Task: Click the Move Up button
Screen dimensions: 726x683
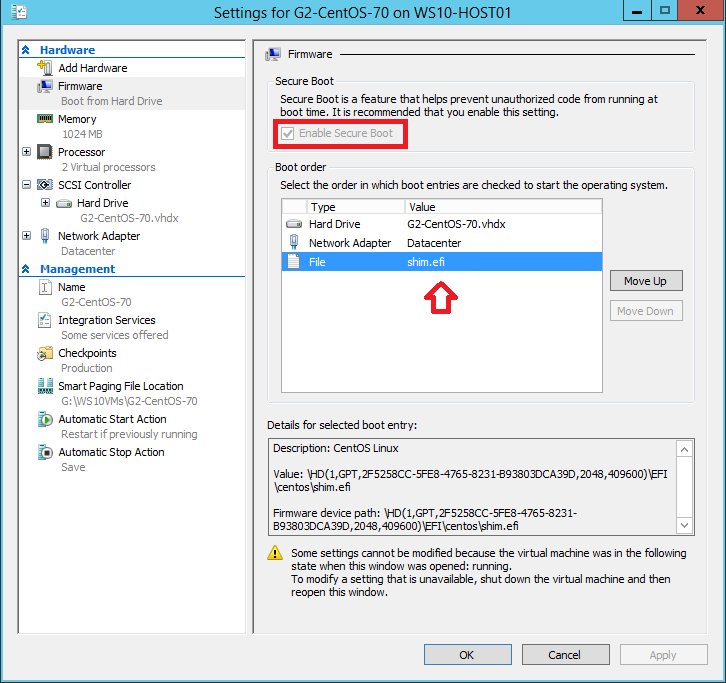Action: click(x=646, y=281)
